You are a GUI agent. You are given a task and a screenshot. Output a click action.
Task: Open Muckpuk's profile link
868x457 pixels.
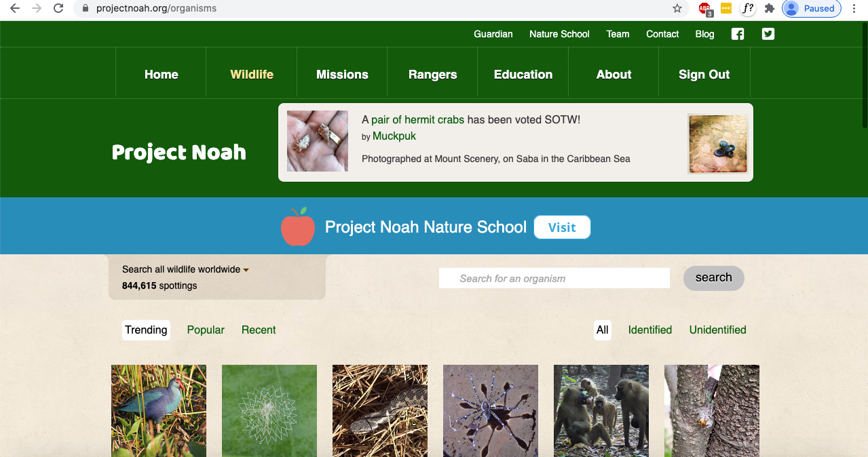point(394,136)
